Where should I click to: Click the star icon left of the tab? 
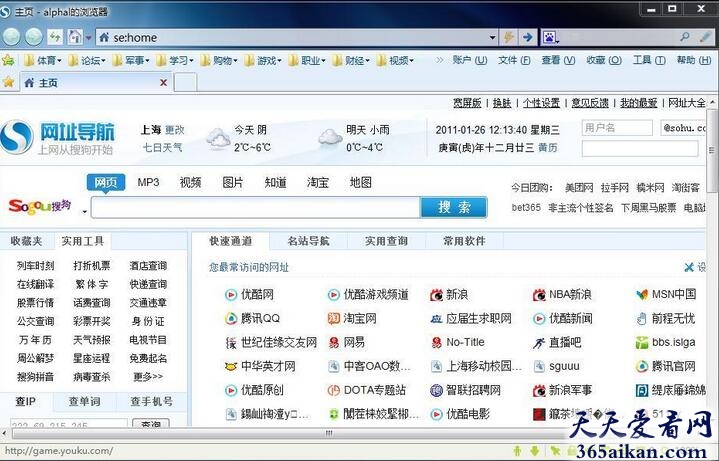(8, 83)
